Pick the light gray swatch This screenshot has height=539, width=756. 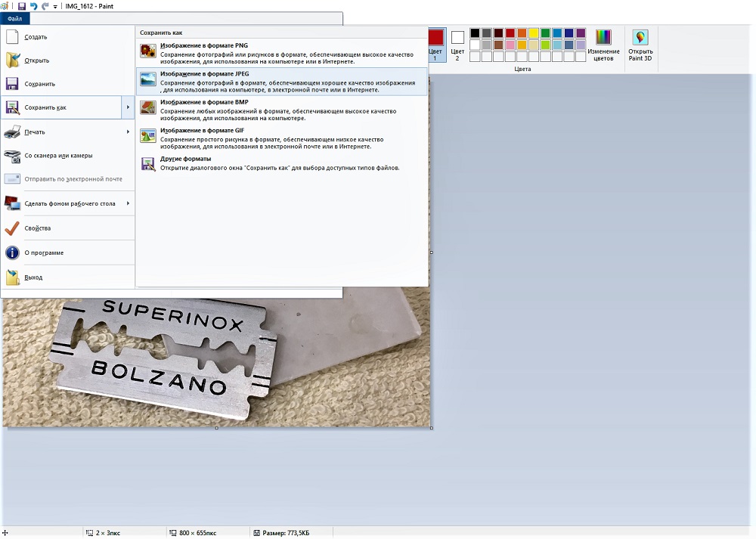(x=486, y=45)
